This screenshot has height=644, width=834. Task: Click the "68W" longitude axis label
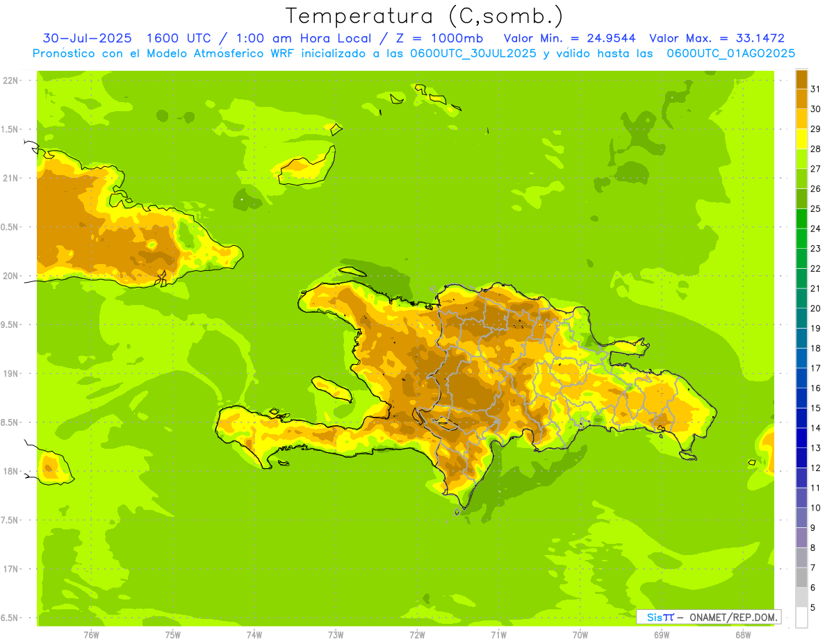(743, 635)
